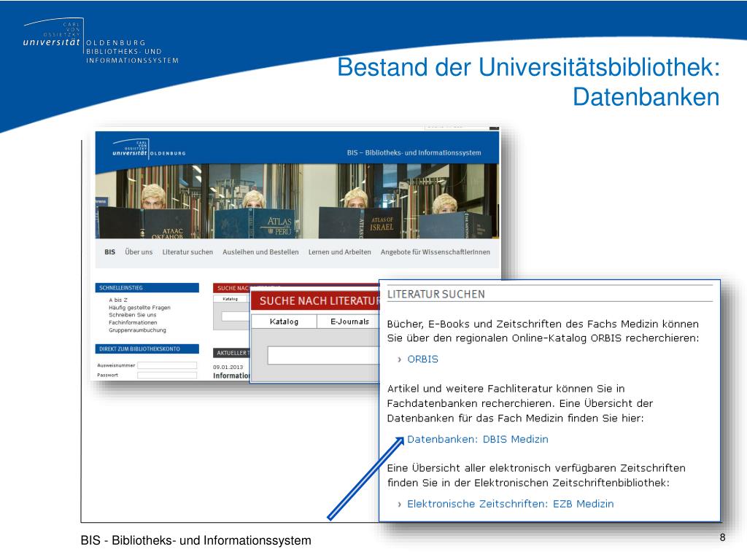Open the Fachinformationen link
The height and width of the screenshot is (560, 747).
point(133,322)
